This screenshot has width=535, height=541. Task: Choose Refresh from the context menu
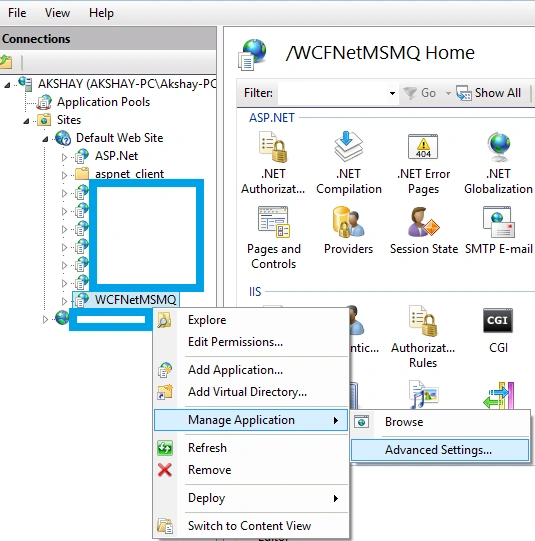coord(251,448)
